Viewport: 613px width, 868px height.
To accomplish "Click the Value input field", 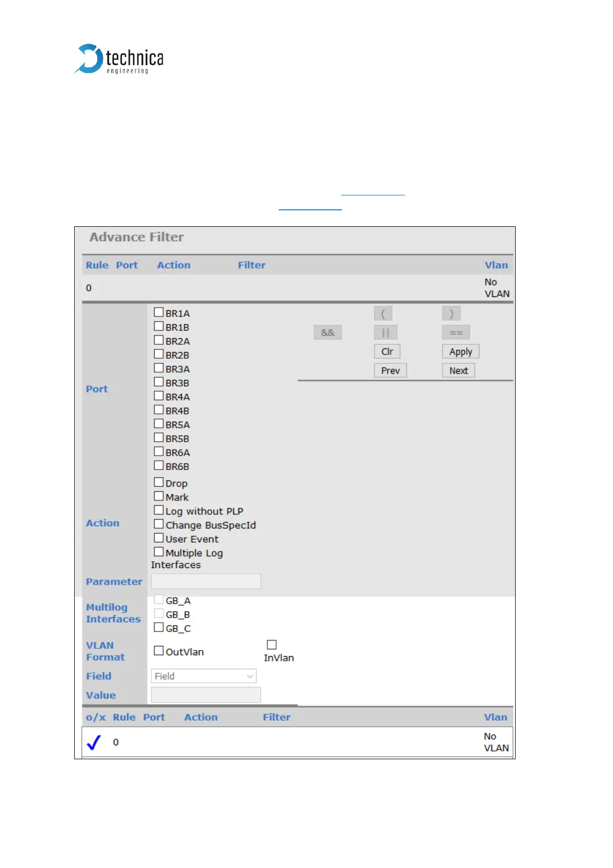I will 206,695.
